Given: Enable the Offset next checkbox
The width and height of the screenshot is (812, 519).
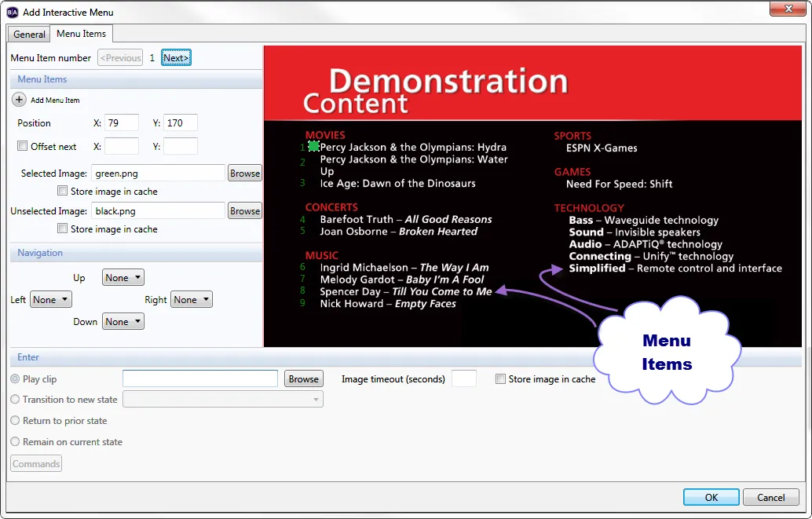Looking at the screenshot, I should tap(22, 146).
